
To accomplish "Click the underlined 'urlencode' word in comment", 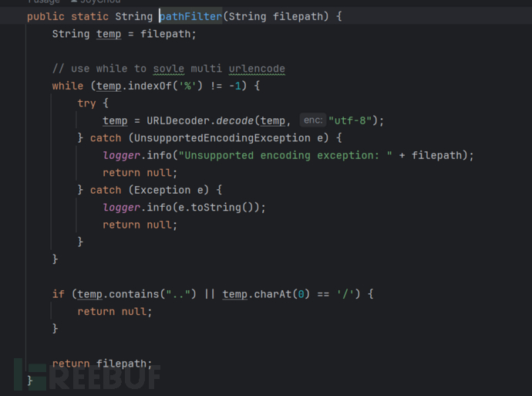I will coord(257,69).
